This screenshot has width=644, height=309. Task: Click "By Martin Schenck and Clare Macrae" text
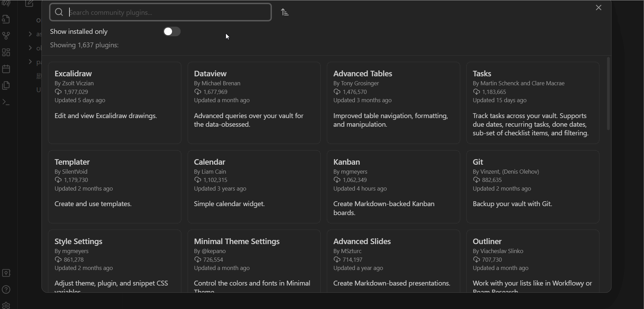coord(519,83)
